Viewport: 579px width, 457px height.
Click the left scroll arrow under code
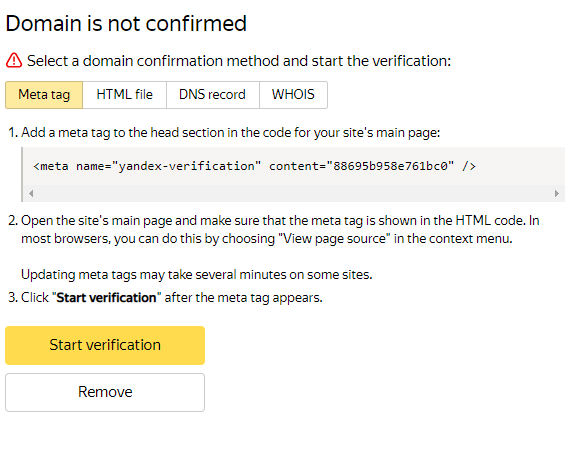point(31,193)
